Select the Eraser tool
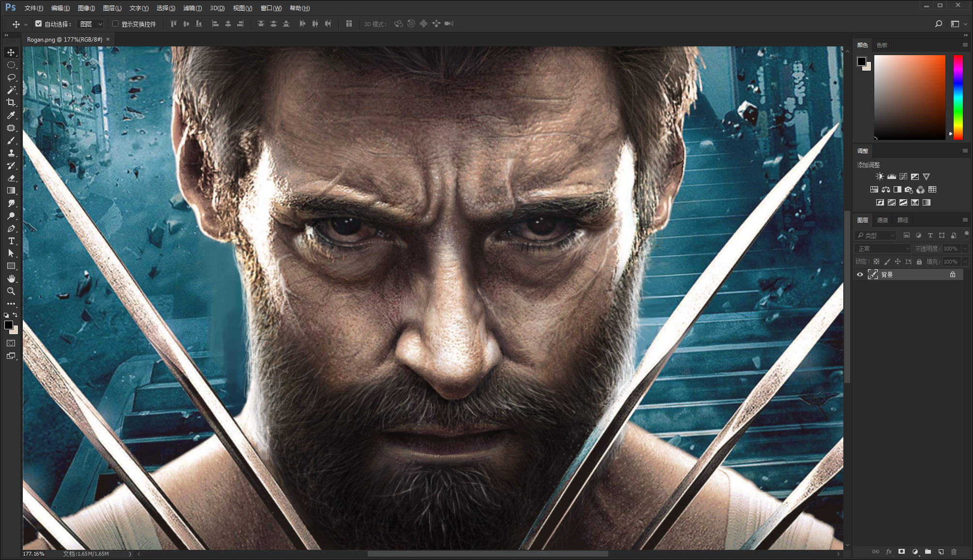 [11, 178]
